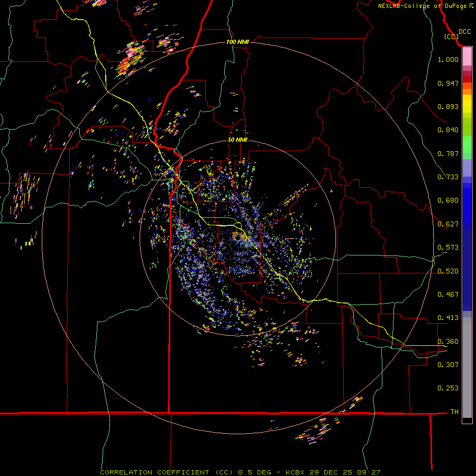Click the 0.947 scale value
Viewport: 476px width, 476px height.
click(x=448, y=83)
